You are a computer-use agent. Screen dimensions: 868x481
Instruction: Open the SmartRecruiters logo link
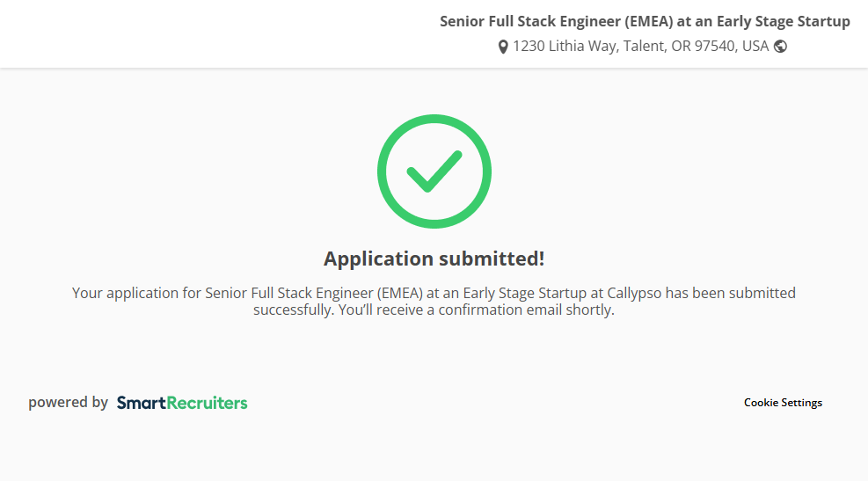pos(182,403)
